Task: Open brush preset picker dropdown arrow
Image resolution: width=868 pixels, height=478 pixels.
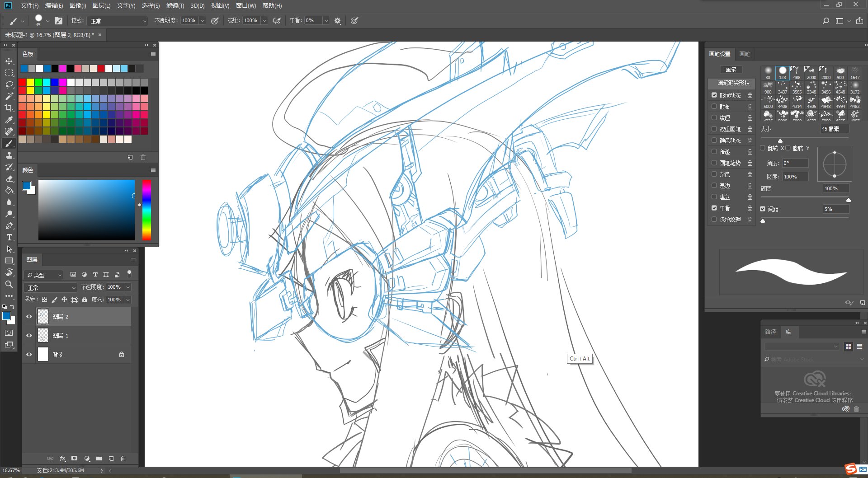Action: point(47,21)
